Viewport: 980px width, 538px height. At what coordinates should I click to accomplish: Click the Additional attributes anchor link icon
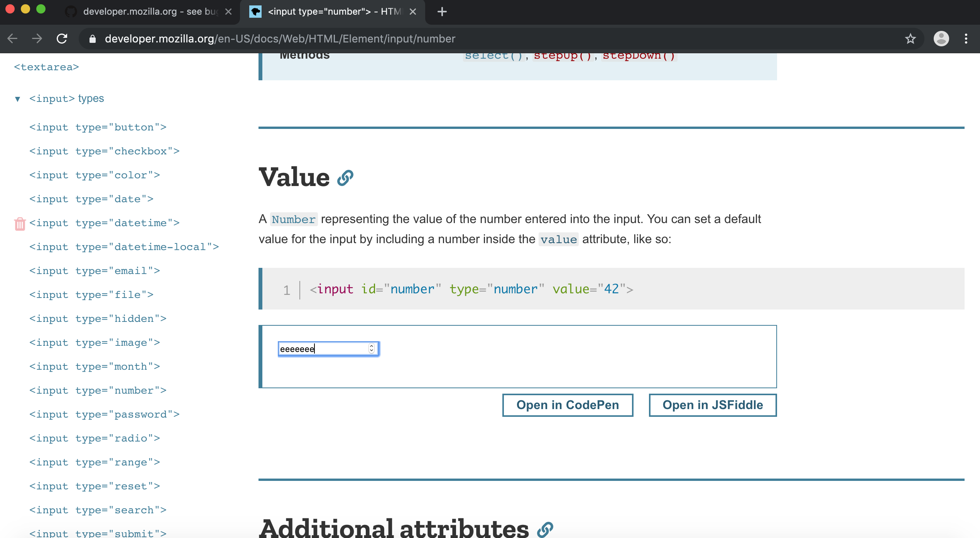pos(545,529)
